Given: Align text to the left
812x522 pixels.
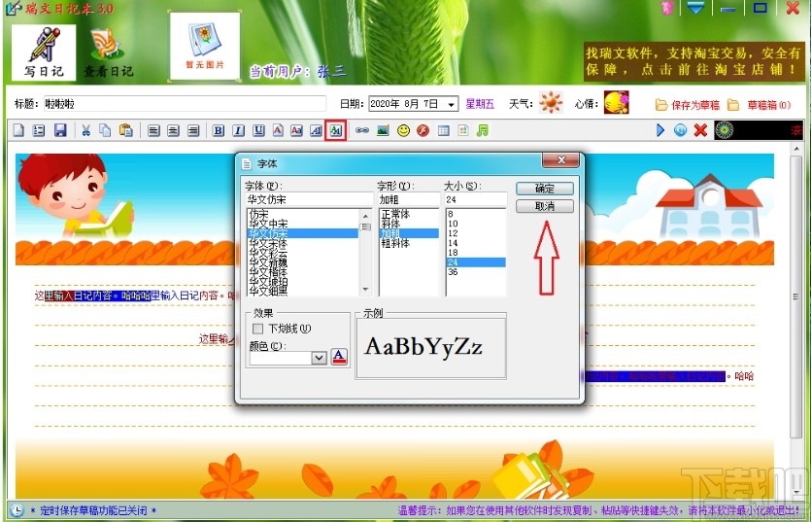Looking at the screenshot, I should (x=153, y=130).
